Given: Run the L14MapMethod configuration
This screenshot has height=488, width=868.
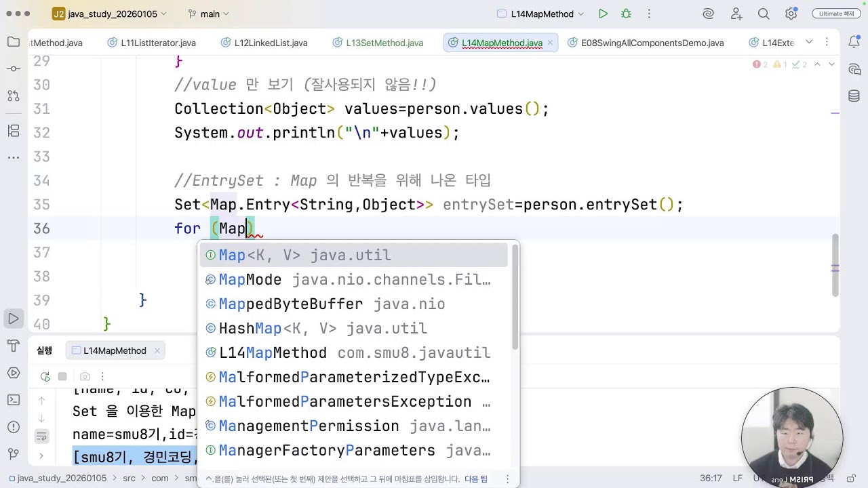Looking at the screenshot, I should 603,14.
